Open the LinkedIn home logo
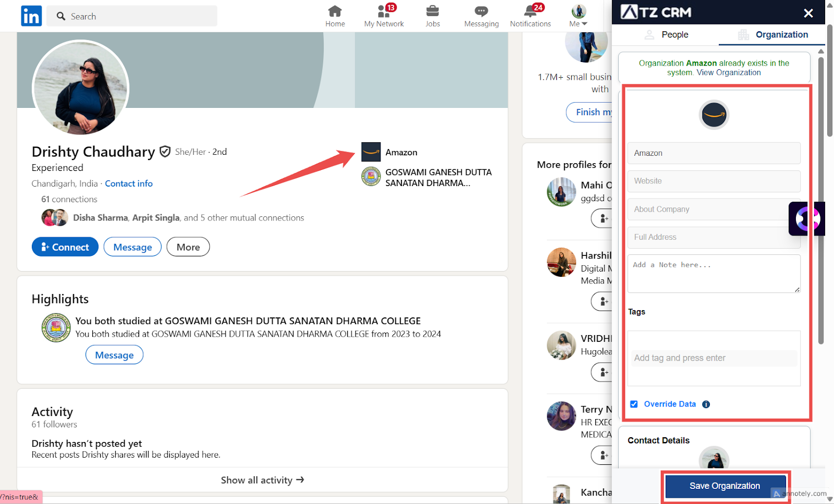Image resolution: width=834 pixels, height=504 pixels. tap(31, 16)
